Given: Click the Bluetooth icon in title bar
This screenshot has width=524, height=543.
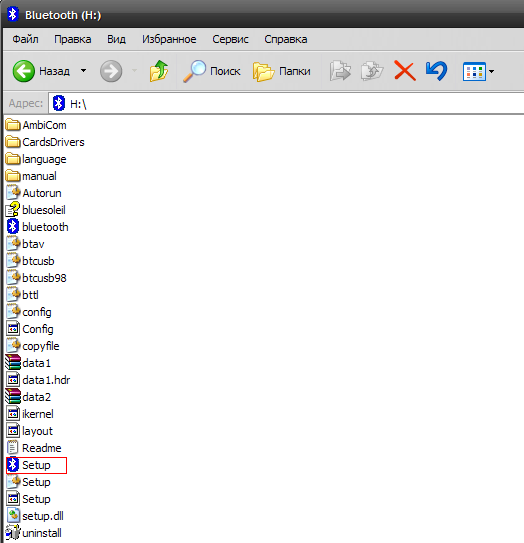Looking at the screenshot, I should [12, 15].
